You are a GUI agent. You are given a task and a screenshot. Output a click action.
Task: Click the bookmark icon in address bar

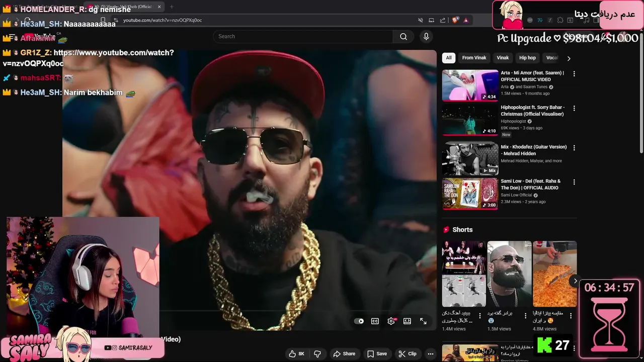[103, 21]
